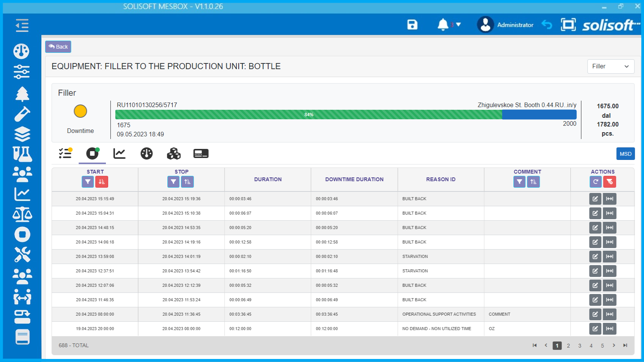
Task: Clear filters with the red ACTIONS icon
Action: (610, 182)
